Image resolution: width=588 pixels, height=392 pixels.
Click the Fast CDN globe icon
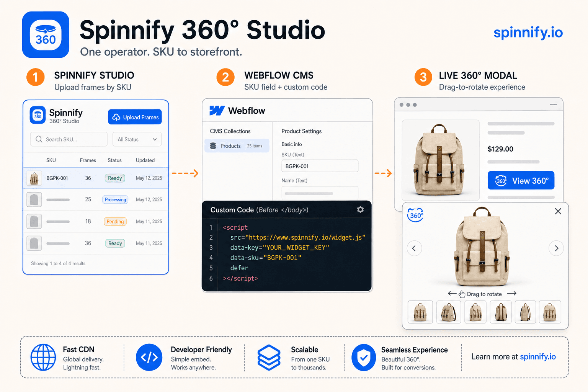click(43, 357)
